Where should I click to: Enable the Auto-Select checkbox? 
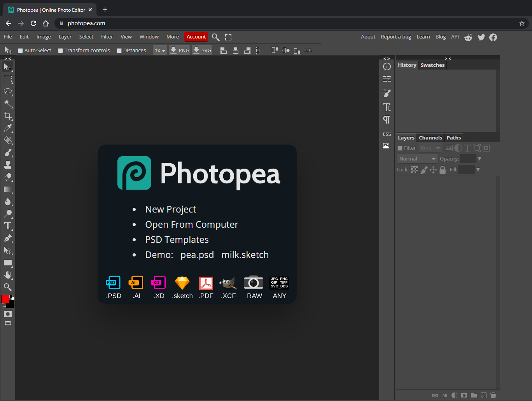[21, 51]
